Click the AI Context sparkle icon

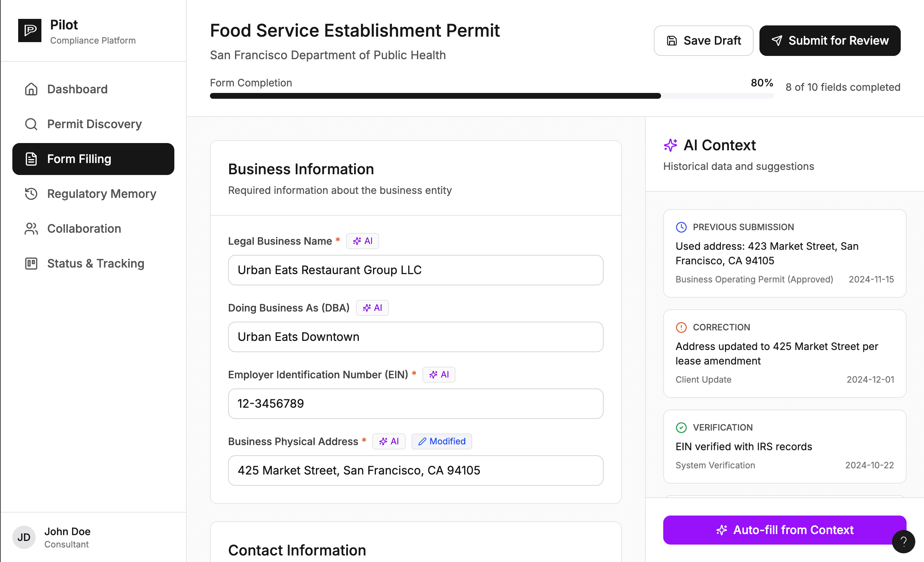(x=670, y=145)
